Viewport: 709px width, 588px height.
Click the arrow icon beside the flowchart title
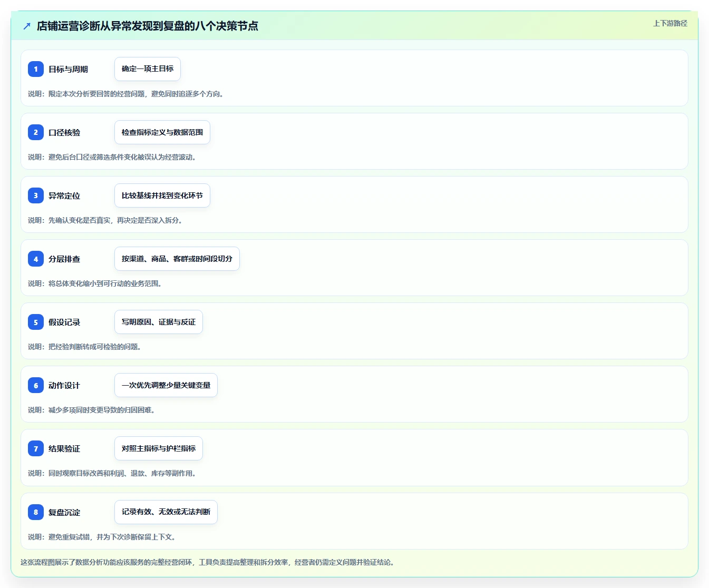pos(27,26)
